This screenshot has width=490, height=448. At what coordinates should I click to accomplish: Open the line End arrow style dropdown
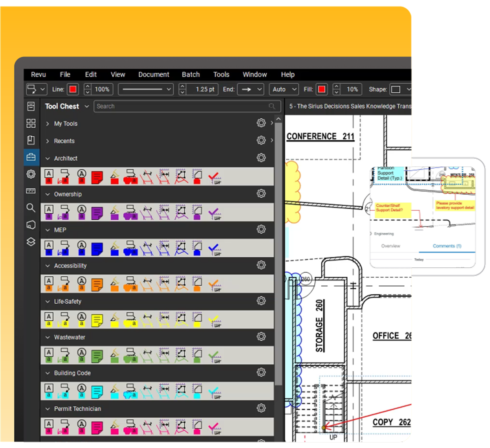[x=251, y=90]
